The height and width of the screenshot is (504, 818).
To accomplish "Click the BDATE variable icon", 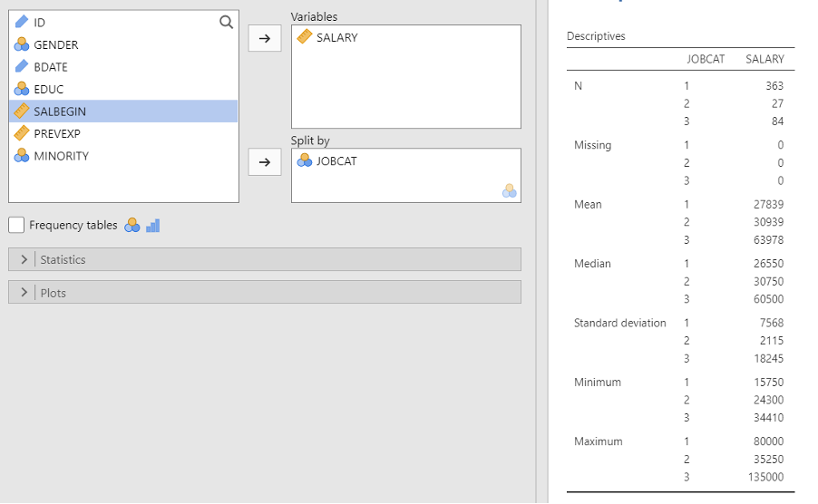I will pyautogui.click(x=22, y=66).
